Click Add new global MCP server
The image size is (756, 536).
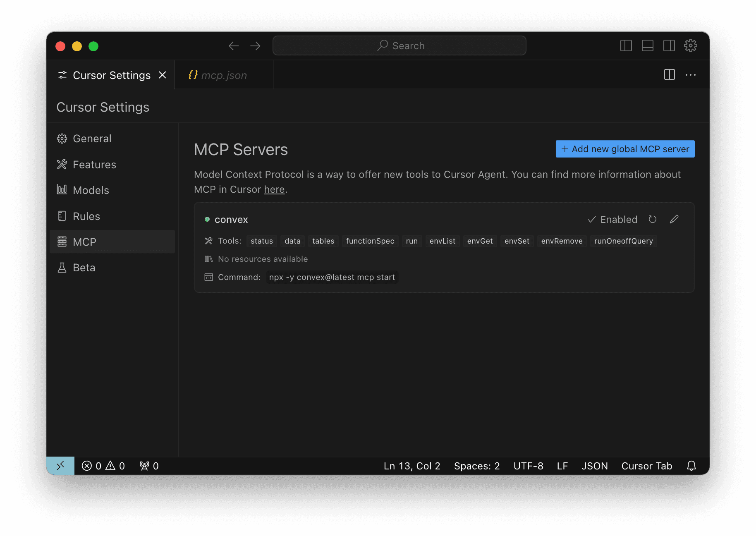(625, 149)
